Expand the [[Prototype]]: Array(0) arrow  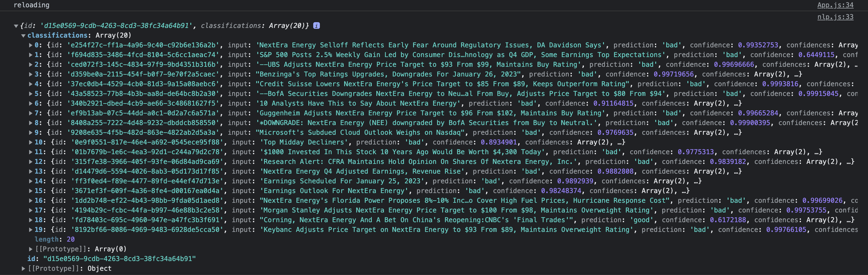[x=31, y=249]
